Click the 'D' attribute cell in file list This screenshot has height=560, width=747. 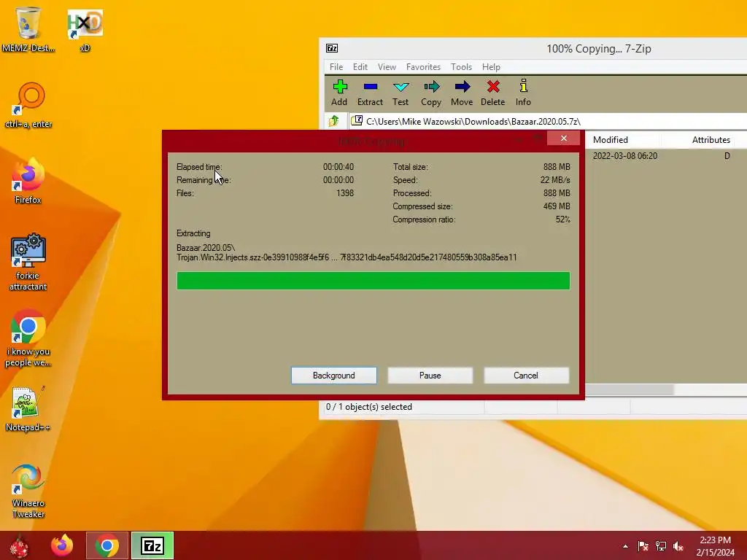727,156
